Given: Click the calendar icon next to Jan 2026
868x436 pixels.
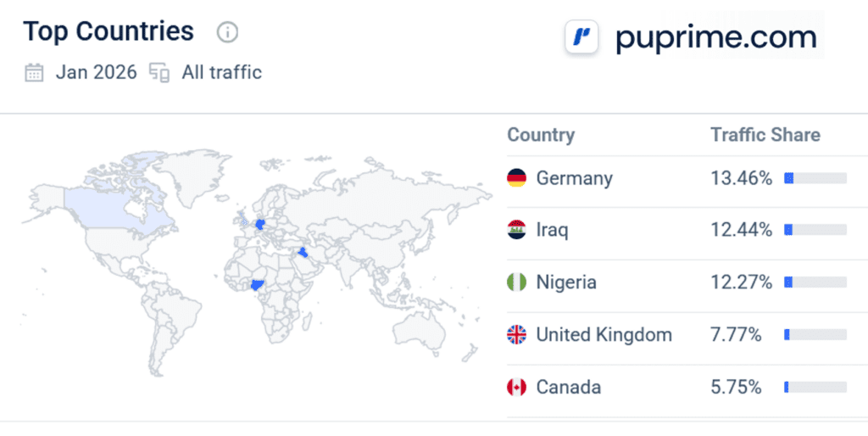Looking at the screenshot, I should [x=35, y=73].
